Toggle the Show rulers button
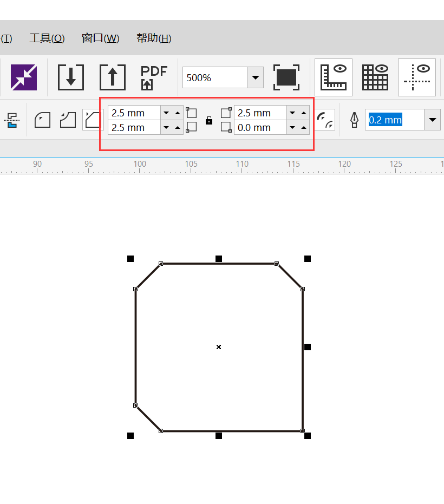This screenshot has height=504, width=444. [334, 77]
